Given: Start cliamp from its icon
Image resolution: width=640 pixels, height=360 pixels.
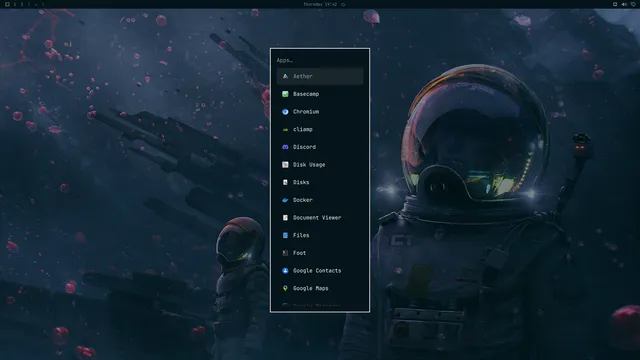Looking at the screenshot, I should (285, 129).
